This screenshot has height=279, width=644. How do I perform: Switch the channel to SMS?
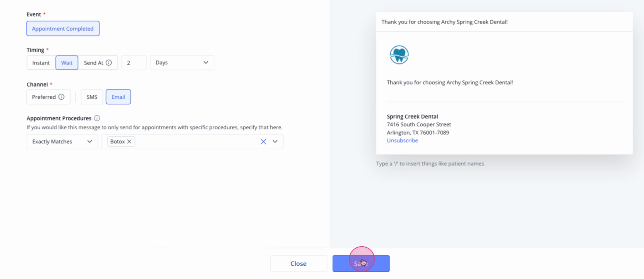tap(92, 97)
